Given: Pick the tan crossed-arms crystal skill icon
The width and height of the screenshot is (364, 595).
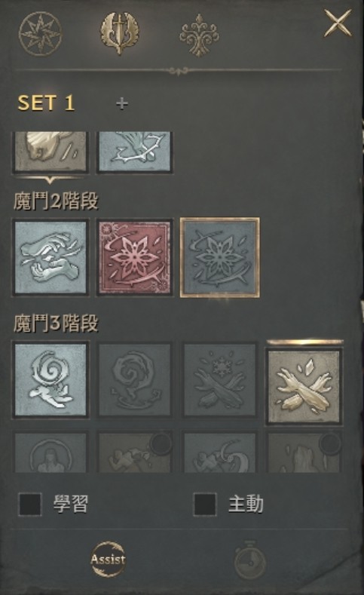Looking at the screenshot, I should point(304,386).
